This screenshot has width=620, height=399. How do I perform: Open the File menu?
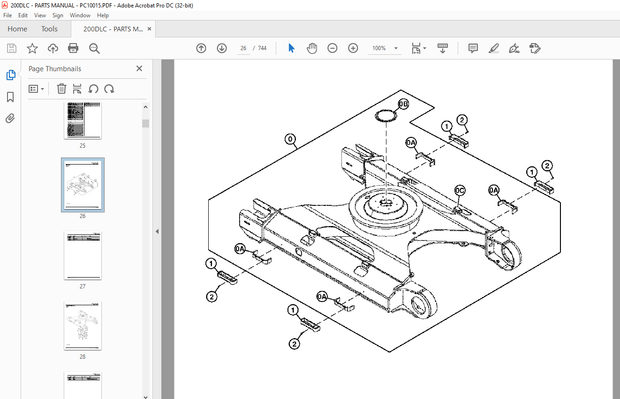(8, 15)
